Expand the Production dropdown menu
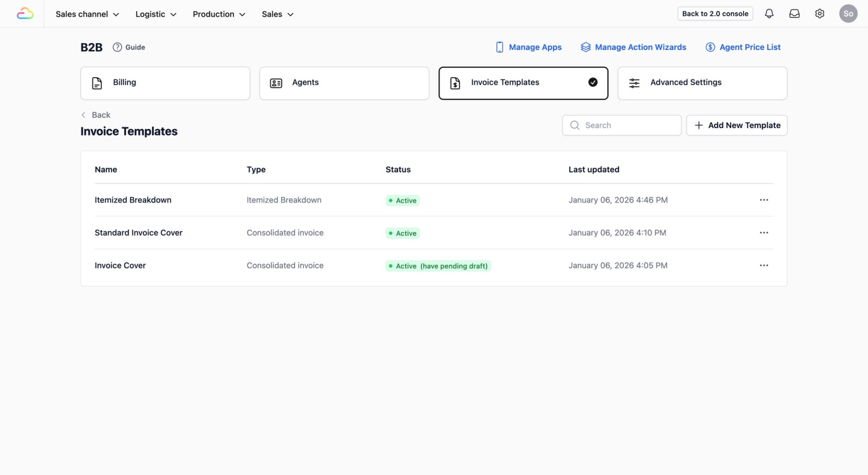The image size is (868, 475). click(219, 14)
